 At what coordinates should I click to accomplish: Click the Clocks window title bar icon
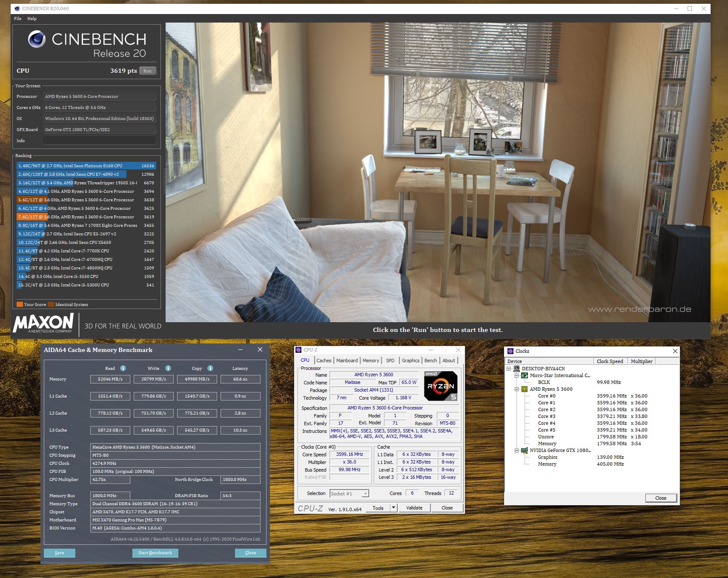coord(510,351)
